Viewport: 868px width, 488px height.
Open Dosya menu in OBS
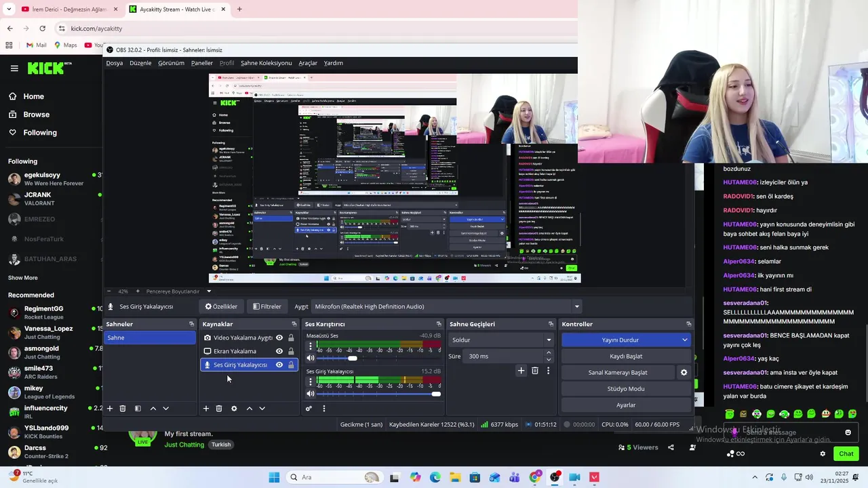click(x=115, y=63)
